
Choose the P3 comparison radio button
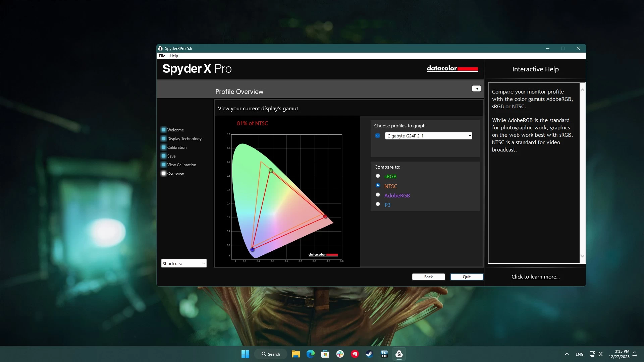click(378, 204)
